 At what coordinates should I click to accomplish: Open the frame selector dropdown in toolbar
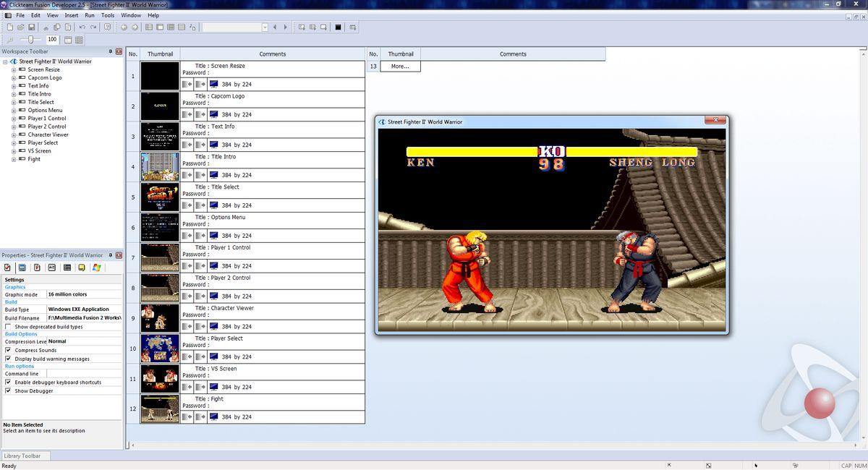(x=265, y=27)
